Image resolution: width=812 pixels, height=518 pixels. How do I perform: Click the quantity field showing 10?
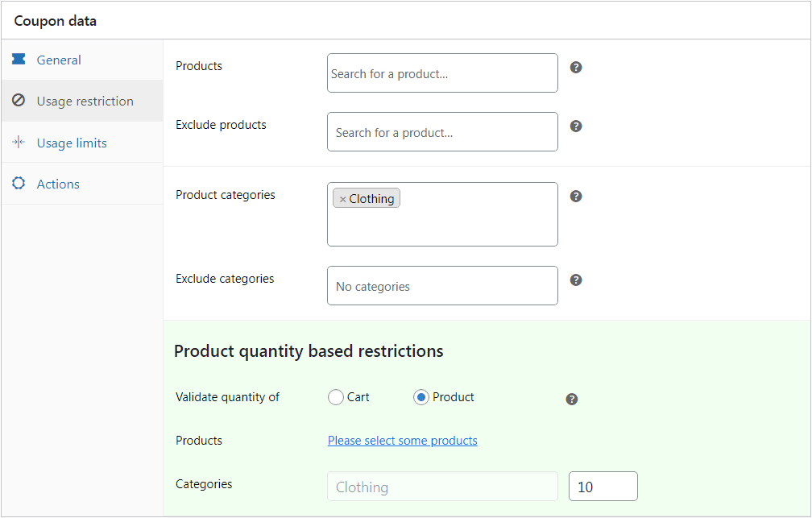tap(603, 487)
